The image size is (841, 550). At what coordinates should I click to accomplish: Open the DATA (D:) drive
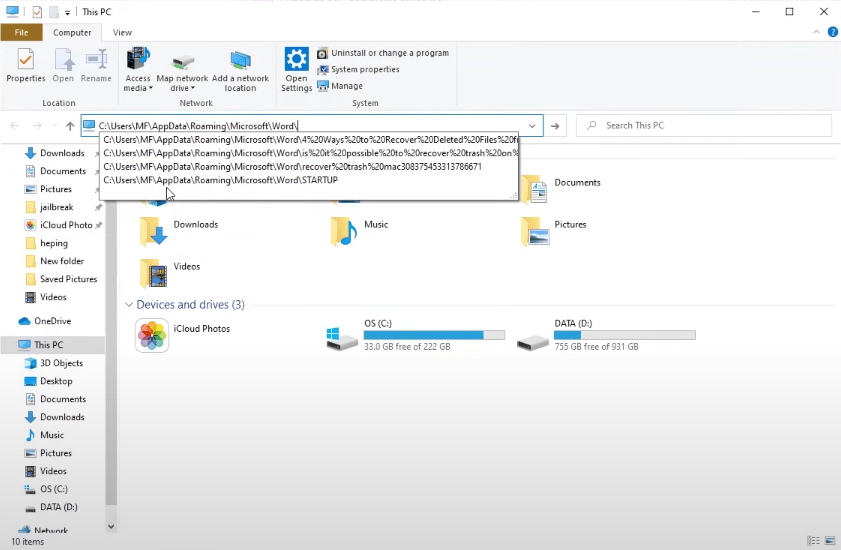[606, 335]
